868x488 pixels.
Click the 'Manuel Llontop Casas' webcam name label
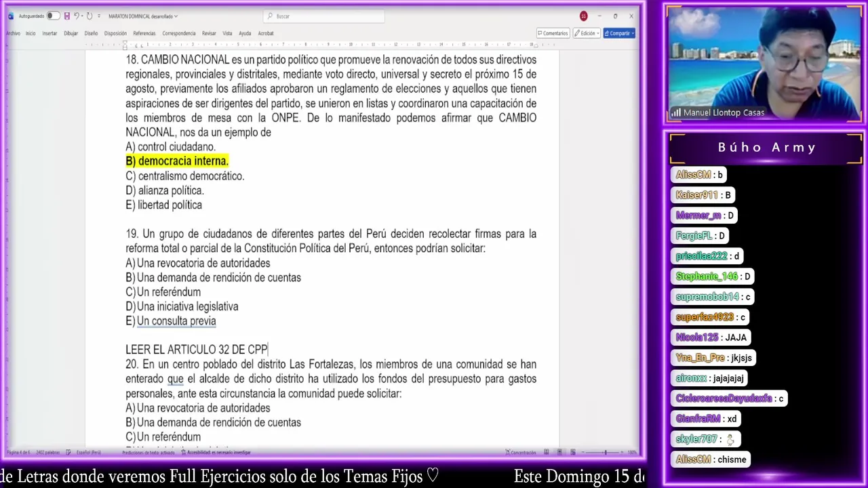point(724,113)
